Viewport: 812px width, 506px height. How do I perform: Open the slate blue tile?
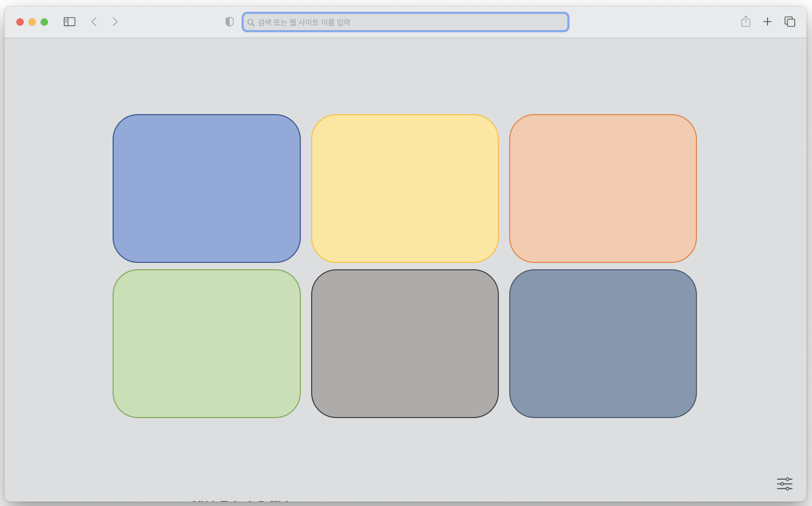point(603,343)
